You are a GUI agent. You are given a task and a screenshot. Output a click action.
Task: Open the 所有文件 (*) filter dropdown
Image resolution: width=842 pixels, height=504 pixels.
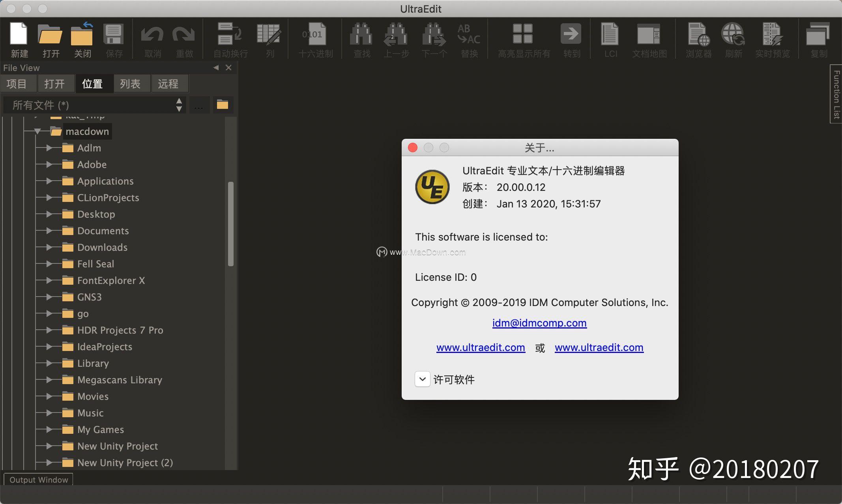click(180, 105)
